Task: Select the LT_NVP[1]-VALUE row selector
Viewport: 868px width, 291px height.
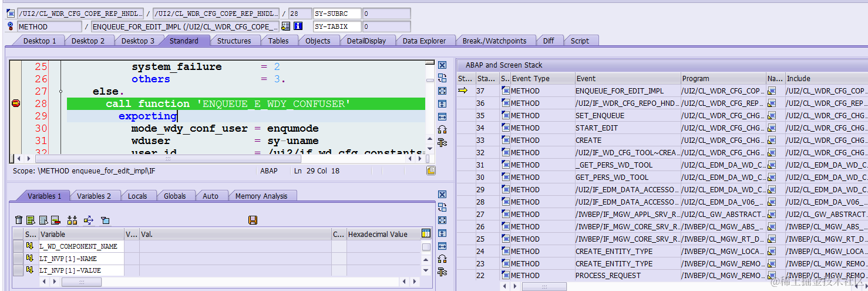Action: click(18, 270)
